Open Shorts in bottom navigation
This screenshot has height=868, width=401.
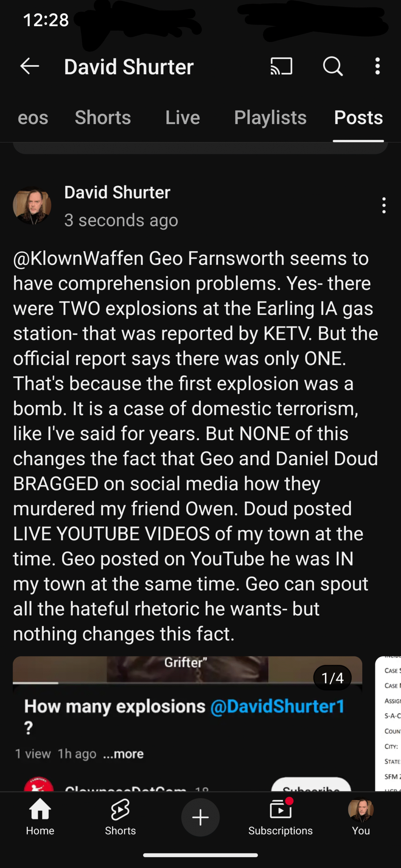coord(120,817)
